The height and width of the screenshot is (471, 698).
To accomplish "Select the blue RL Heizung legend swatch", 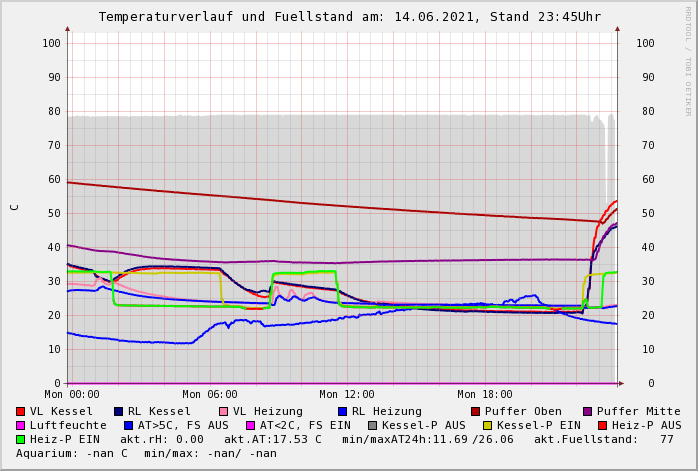I will (342, 412).
